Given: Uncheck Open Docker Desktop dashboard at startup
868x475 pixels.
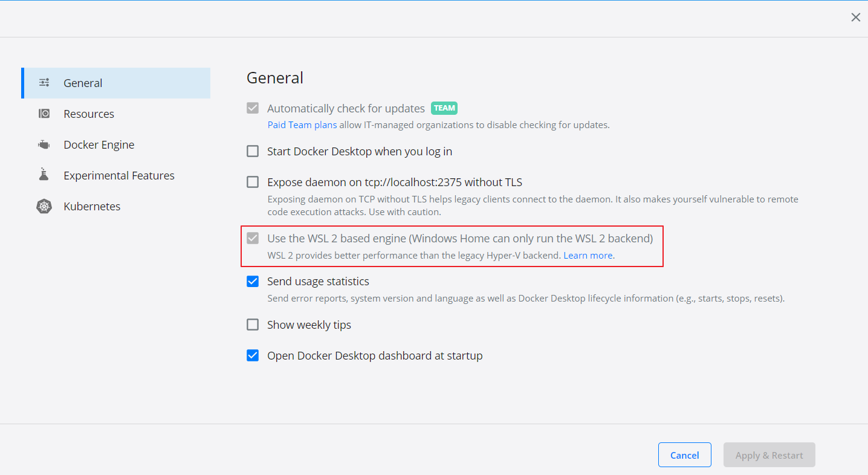Looking at the screenshot, I should (x=253, y=355).
